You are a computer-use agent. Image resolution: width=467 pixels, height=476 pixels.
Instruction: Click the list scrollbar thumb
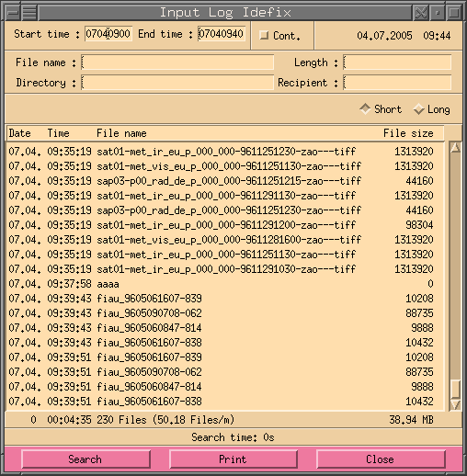(x=456, y=389)
